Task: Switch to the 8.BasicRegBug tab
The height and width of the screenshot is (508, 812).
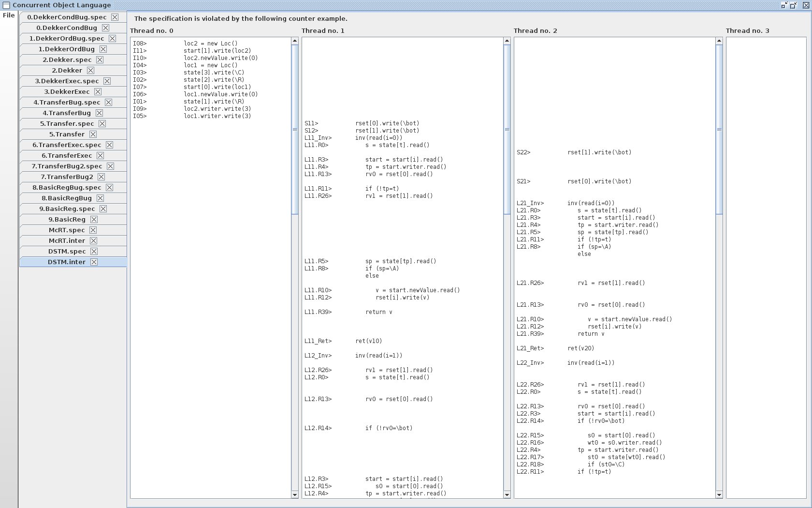Action: [73, 198]
